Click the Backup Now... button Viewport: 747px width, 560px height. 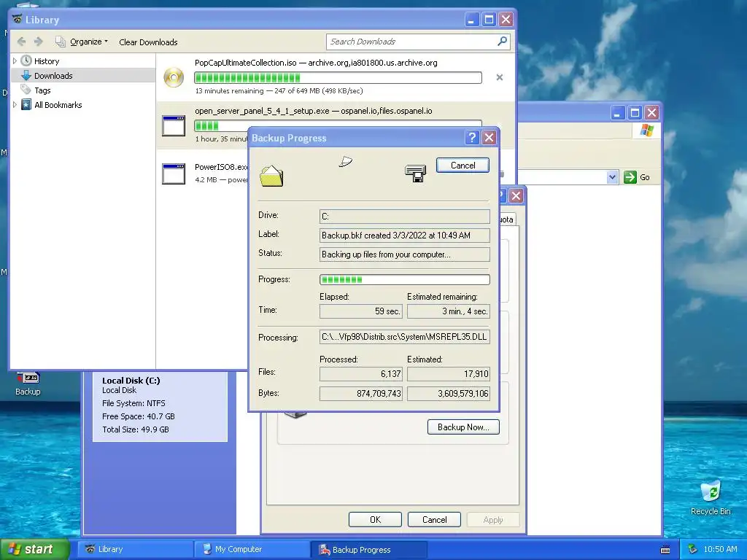[463, 427]
